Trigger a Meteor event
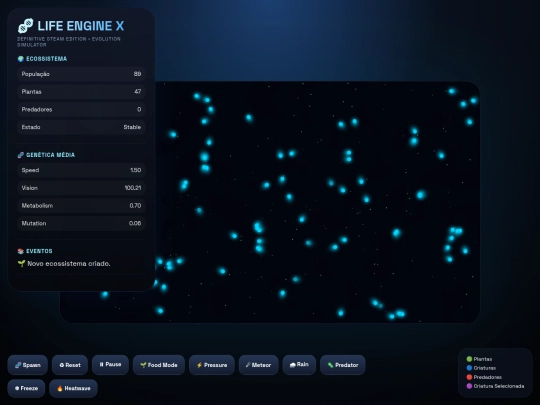 (x=258, y=365)
